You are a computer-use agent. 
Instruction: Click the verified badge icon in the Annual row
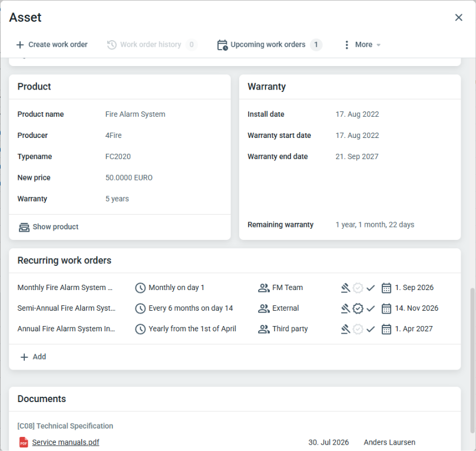(x=358, y=329)
